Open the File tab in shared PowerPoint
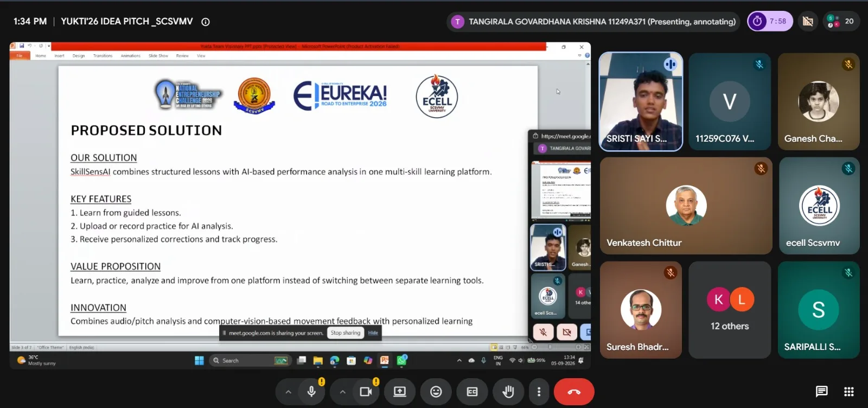 20,55
